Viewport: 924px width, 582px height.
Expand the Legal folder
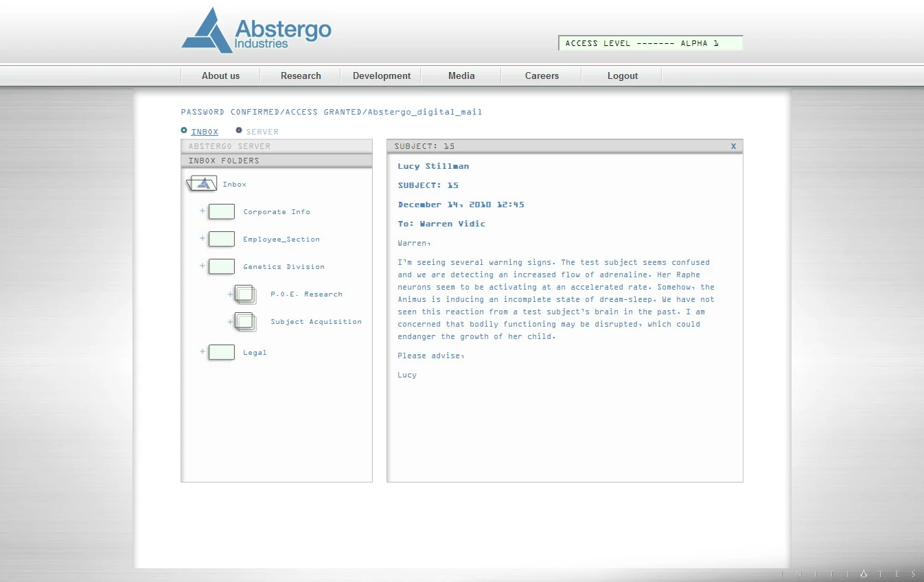203,351
